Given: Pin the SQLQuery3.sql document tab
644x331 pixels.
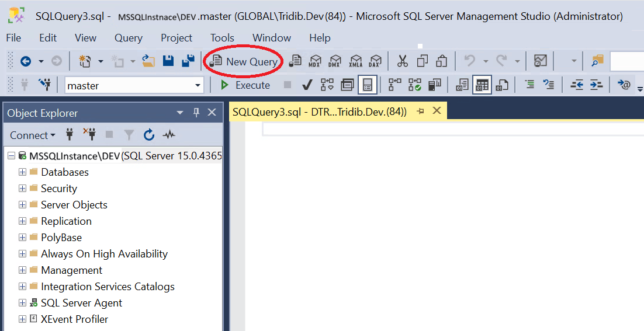Looking at the screenshot, I should (x=420, y=111).
